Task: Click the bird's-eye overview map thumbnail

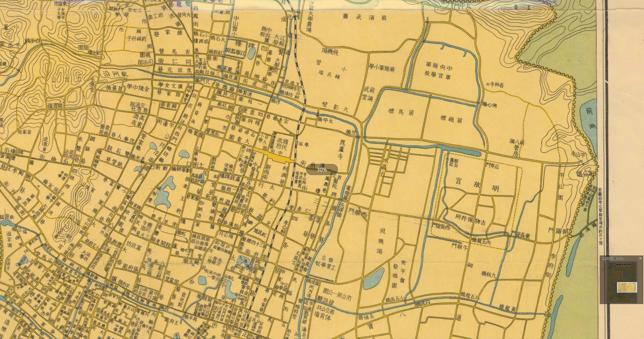Action: (x=622, y=282)
